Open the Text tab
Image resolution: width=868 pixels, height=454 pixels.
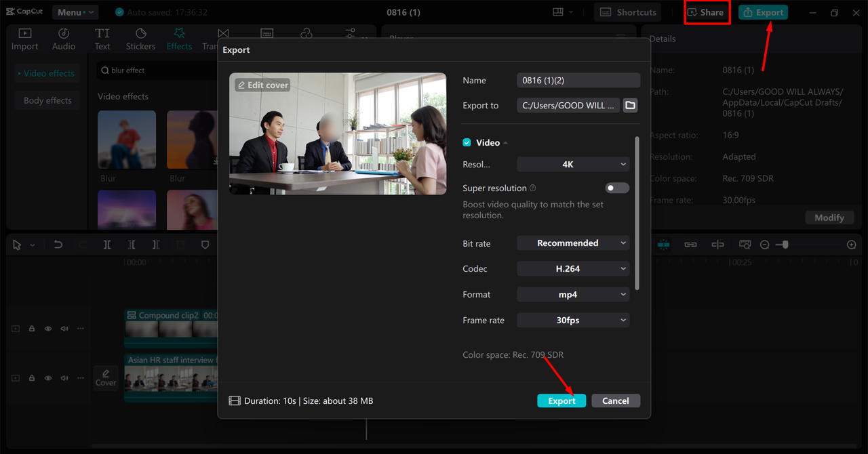[102, 39]
